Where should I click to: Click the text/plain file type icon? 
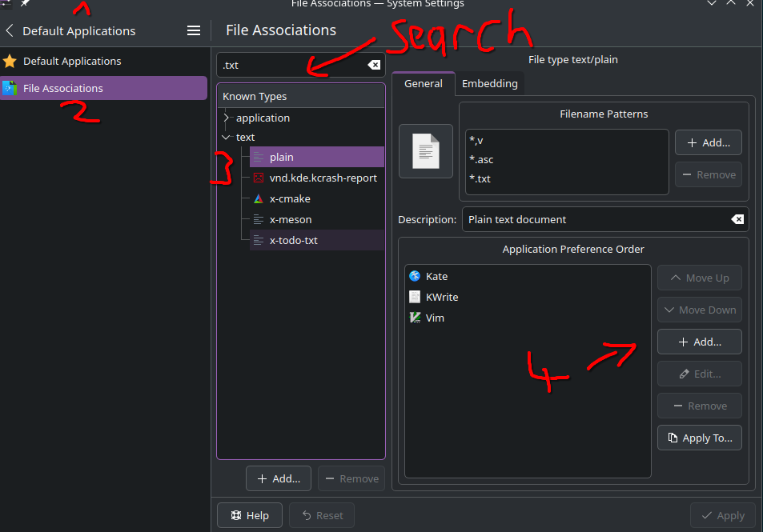[x=426, y=151]
